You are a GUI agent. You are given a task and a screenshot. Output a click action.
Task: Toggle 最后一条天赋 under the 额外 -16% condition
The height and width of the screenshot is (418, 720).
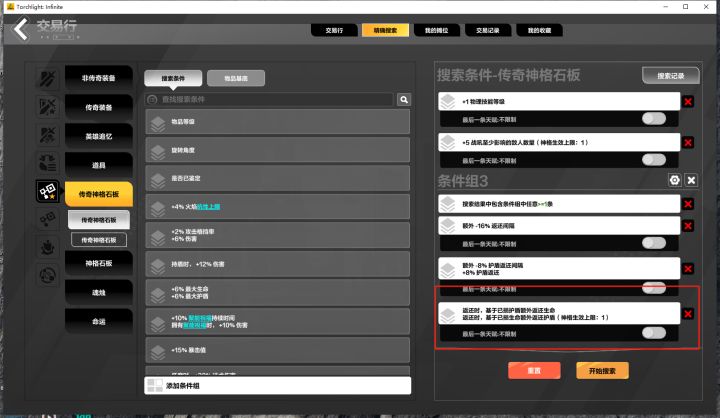[x=654, y=243]
